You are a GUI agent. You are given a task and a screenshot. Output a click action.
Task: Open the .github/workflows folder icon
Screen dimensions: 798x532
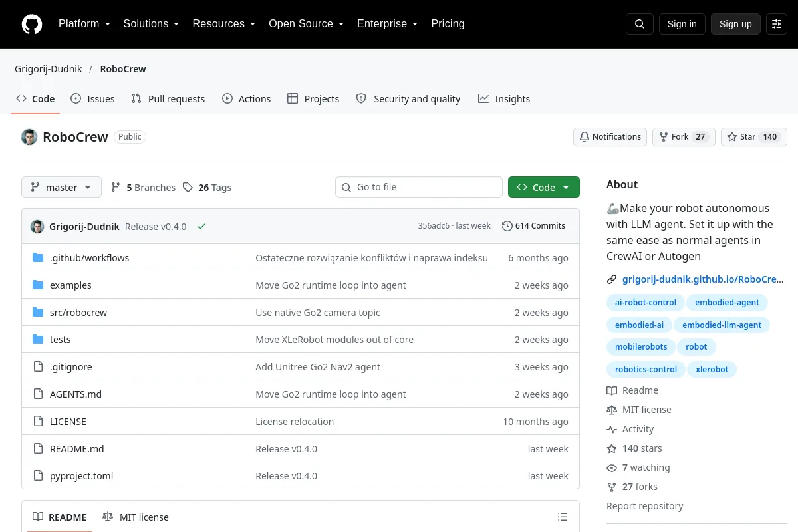[38, 258]
